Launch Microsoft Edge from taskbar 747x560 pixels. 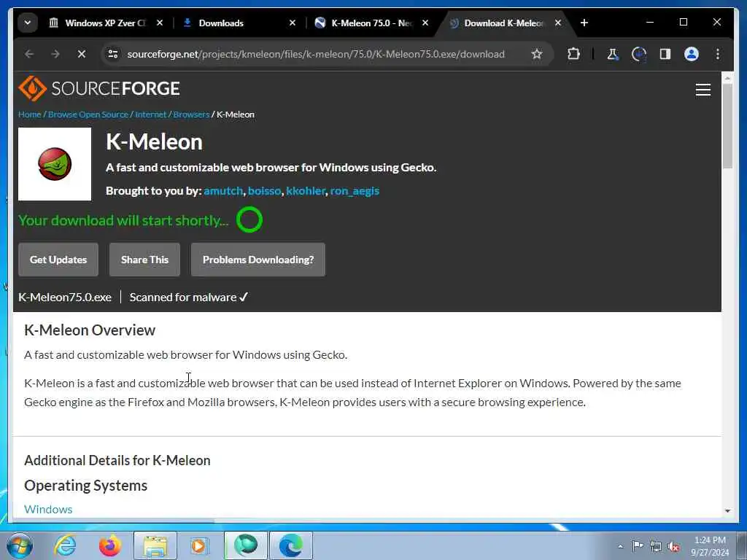291,545
